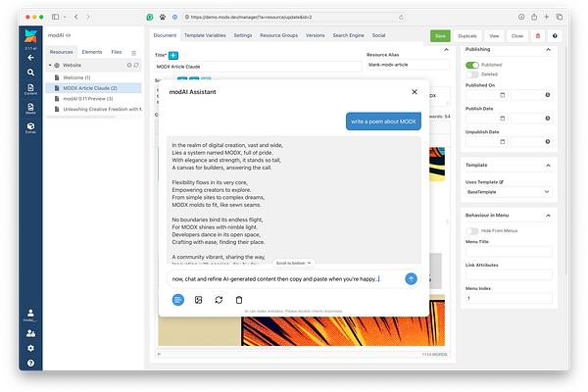588x392 pixels.
Task: Open the user profile icon in sidebar
Action: point(30,315)
